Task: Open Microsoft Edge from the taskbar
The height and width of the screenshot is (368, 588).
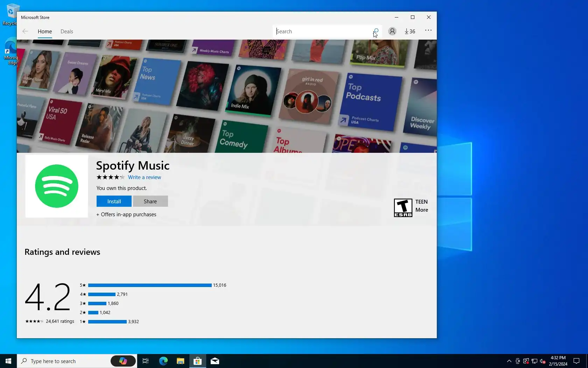Action: pyautogui.click(x=163, y=361)
